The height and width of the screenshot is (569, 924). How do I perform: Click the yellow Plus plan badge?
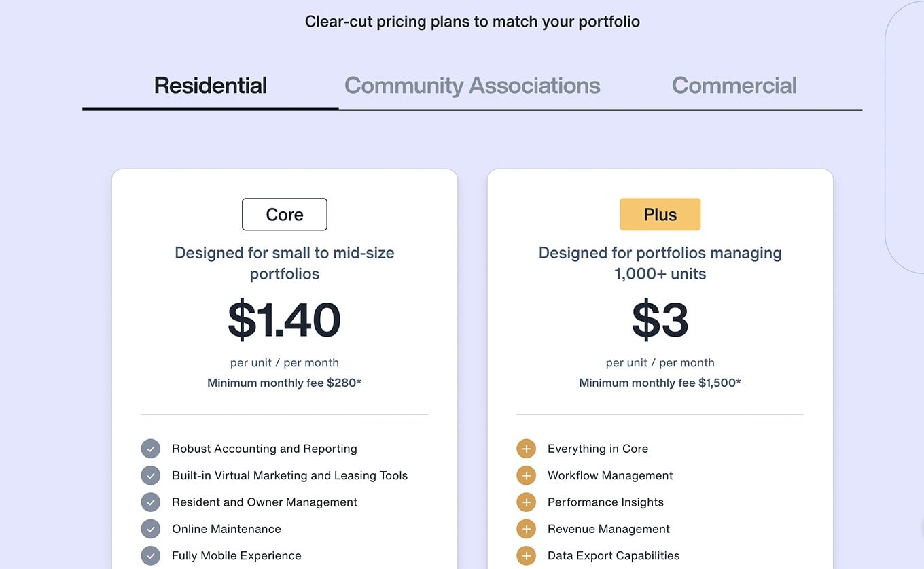pos(660,215)
